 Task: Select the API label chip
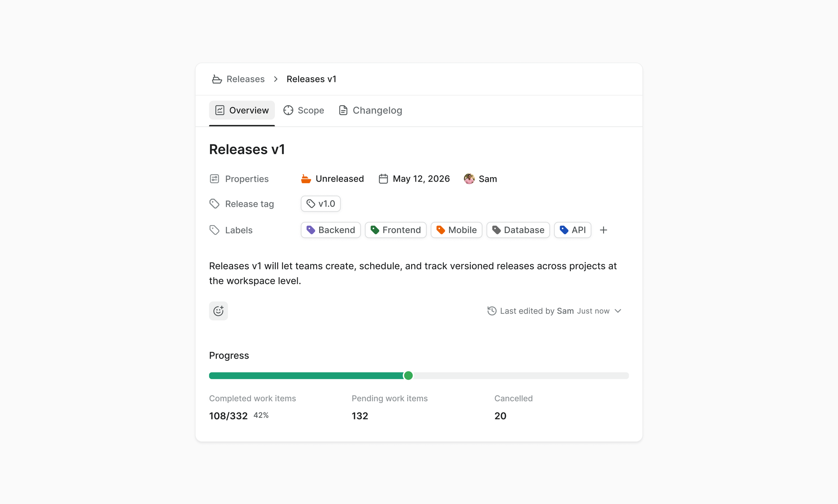pos(573,230)
